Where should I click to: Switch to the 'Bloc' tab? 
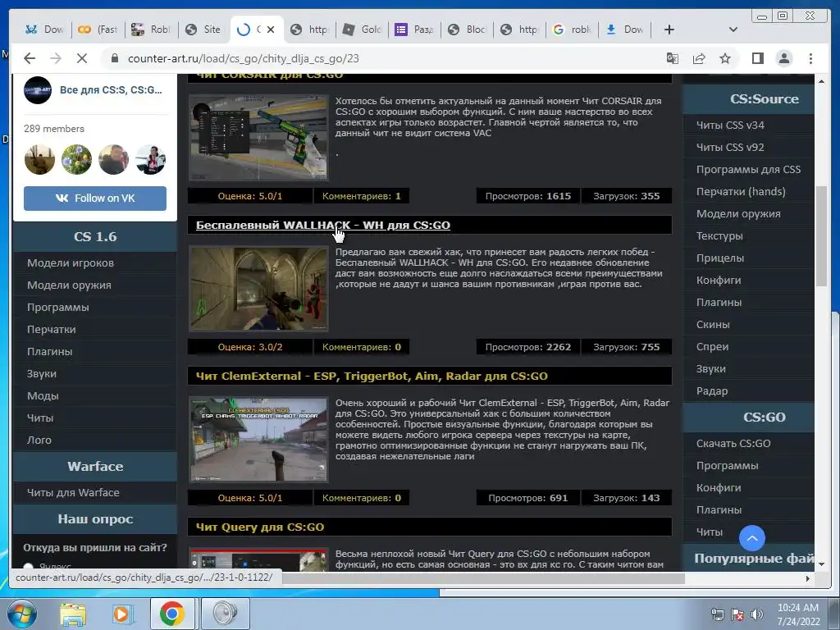tap(467, 30)
